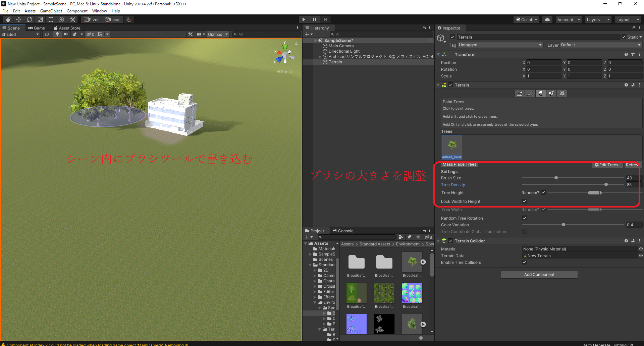Toggle scene audio speaker icon
The width and height of the screenshot is (644, 346).
coord(66,34)
